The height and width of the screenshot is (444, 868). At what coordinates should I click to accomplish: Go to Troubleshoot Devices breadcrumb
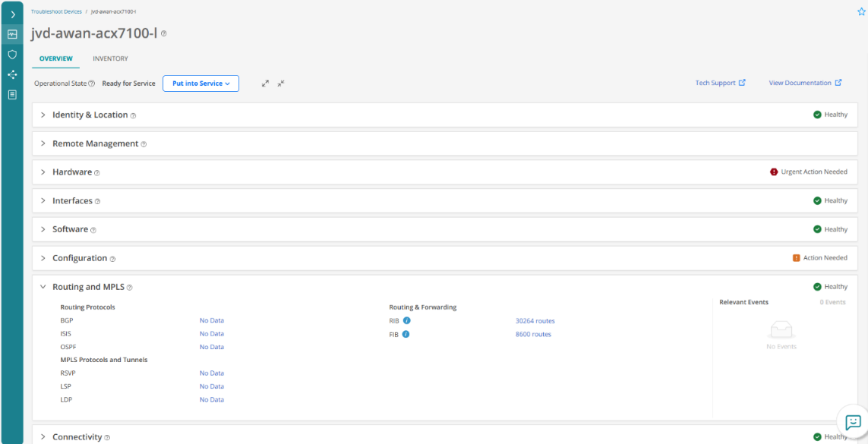click(56, 12)
